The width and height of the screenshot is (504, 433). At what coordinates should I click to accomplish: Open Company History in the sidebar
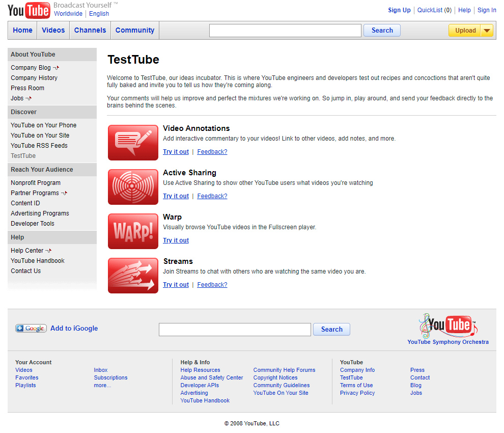click(34, 78)
